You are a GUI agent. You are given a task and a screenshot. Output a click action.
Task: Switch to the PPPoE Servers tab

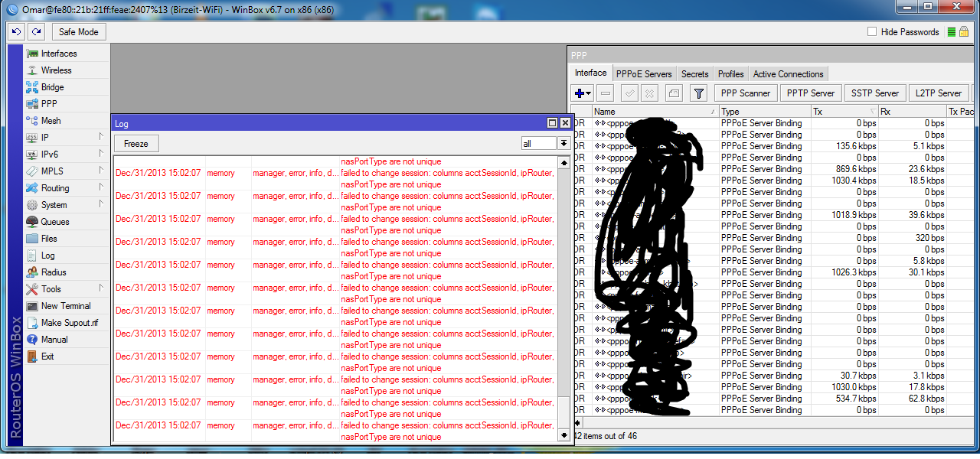(644, 74)
